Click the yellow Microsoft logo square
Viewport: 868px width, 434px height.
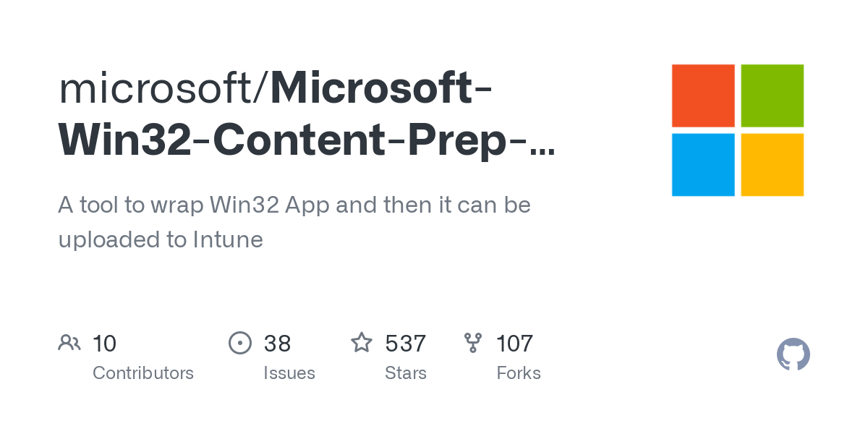773,165
